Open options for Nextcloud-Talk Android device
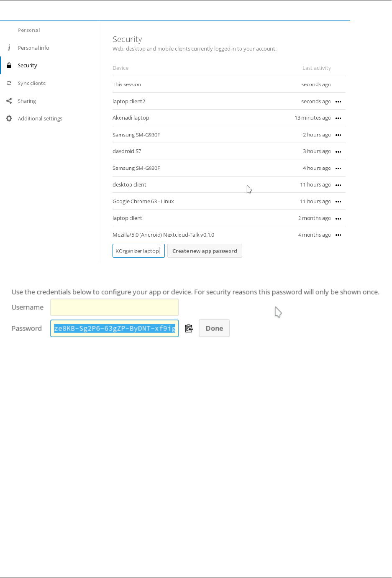The width and height of the screenshot is (392, 578). tap(338, 235)
